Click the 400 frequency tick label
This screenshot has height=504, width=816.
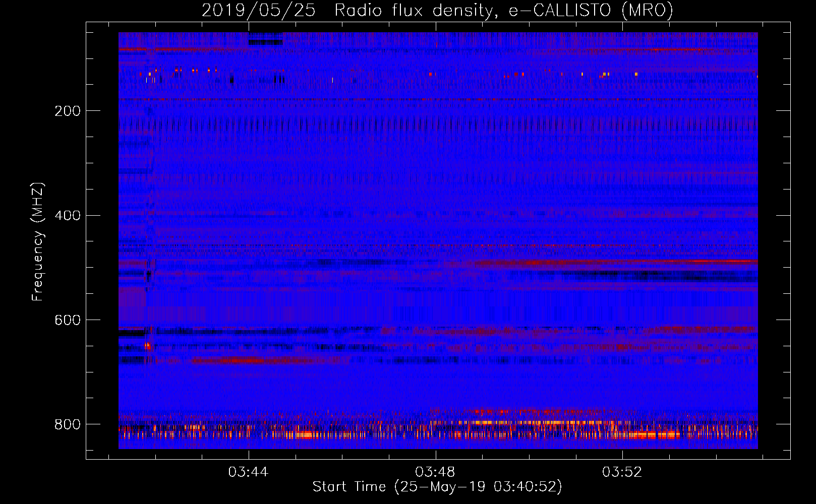coord(68,216)
